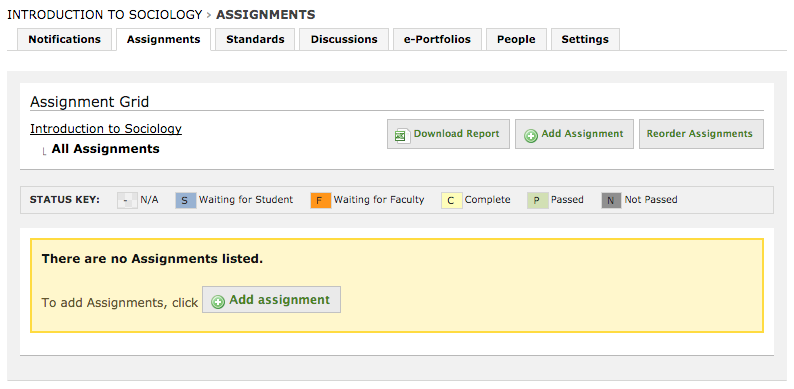Click the yellow C Complete swatch
The width and height of the screenshot is (794, 389).
click(452, 201)
